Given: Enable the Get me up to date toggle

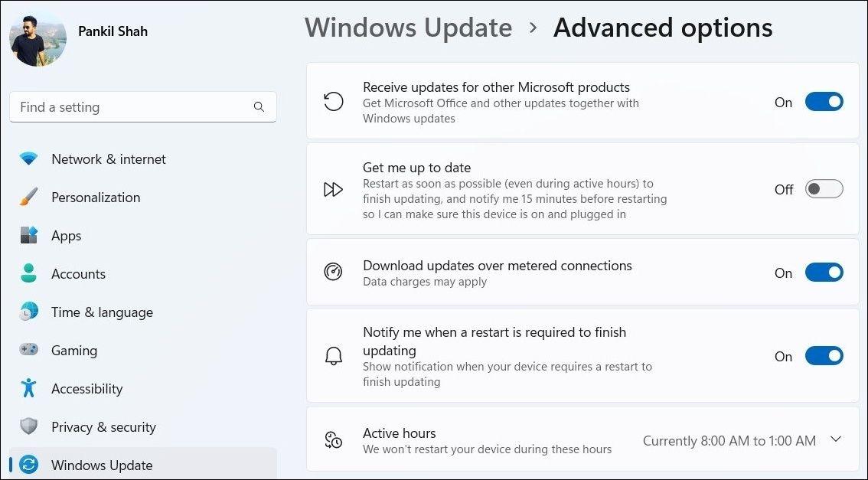Looking at the screenshot, I should click(824, 189).
